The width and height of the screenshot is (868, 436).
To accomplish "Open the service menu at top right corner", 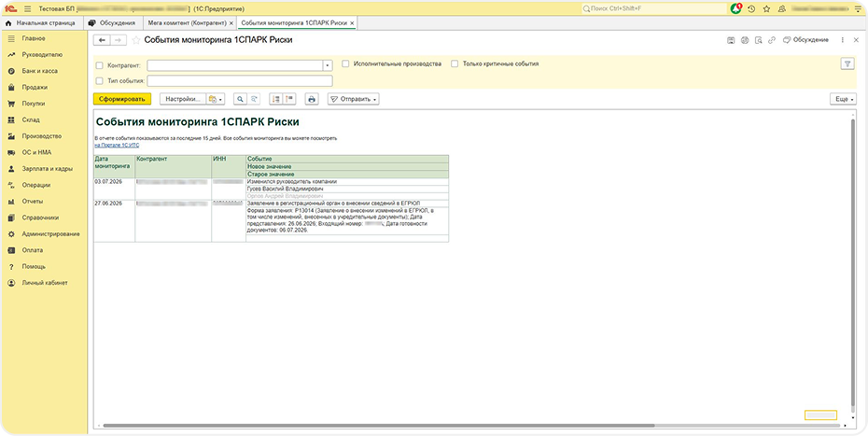I will coord(858,8).
